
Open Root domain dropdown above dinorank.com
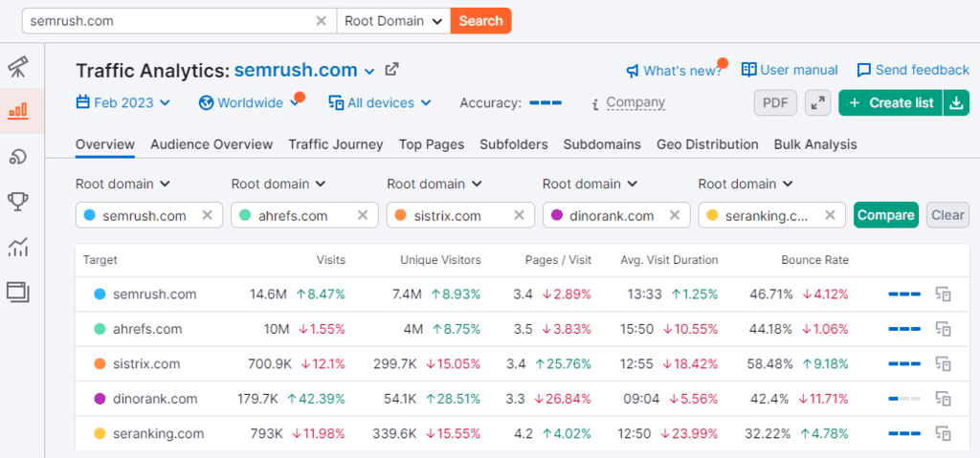click(590, 184)
